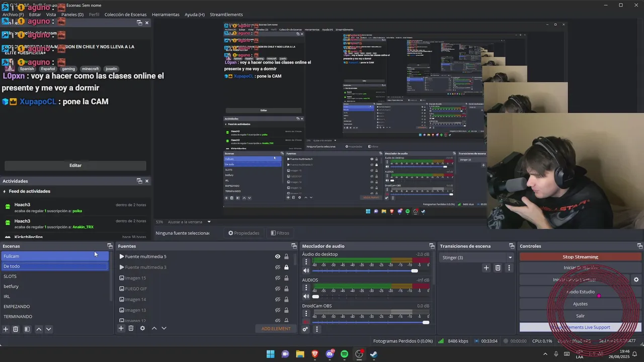
Task: Open virtual camera settings gear
Action: click(x=636, y=280)
